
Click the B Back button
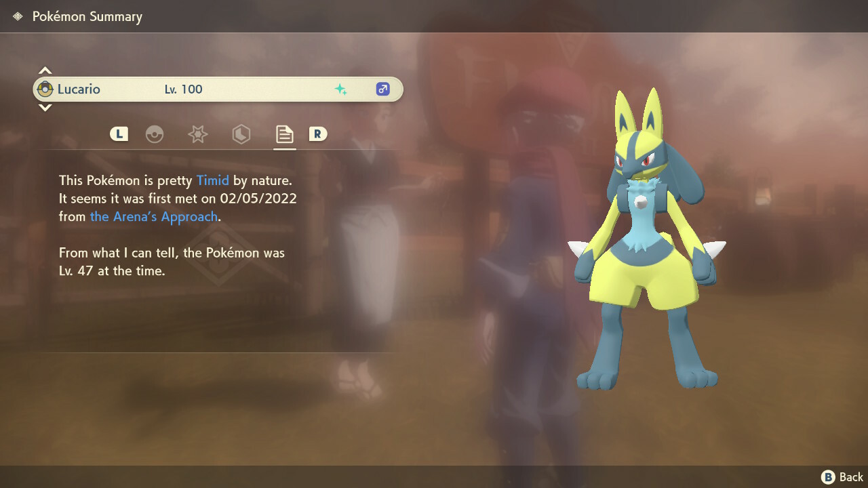(x=842, y=477)
